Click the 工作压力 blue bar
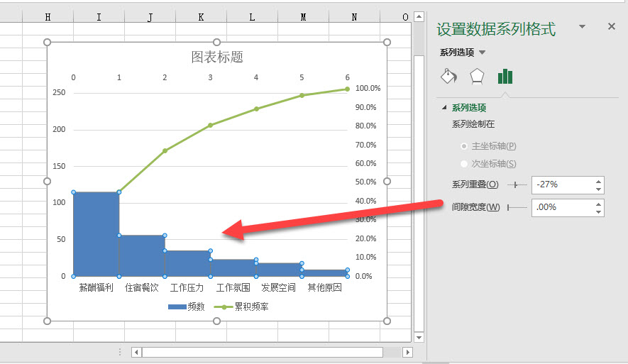 click(187, 263)
